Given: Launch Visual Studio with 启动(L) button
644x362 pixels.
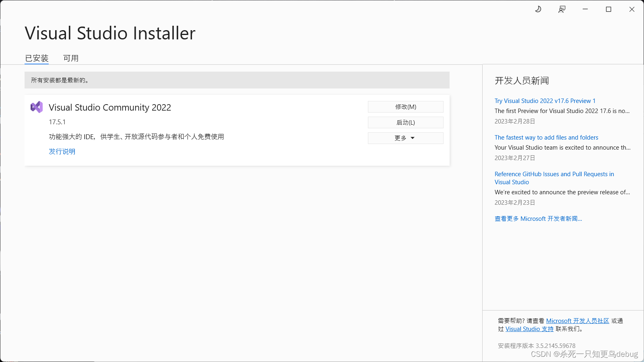Looking at the screenshot, I should pos(406,122).
